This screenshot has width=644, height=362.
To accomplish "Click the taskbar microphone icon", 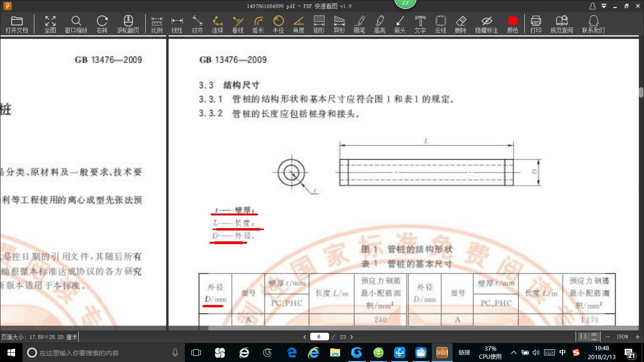I will (175, 353).
